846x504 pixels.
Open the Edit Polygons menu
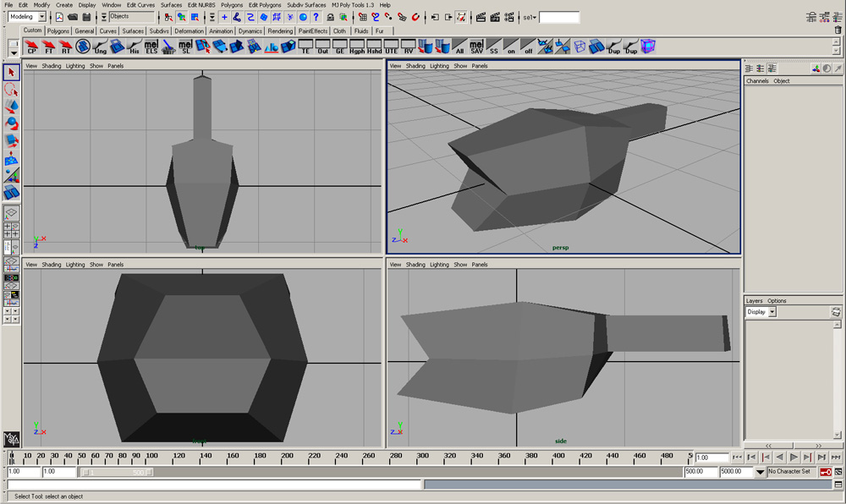265,5
